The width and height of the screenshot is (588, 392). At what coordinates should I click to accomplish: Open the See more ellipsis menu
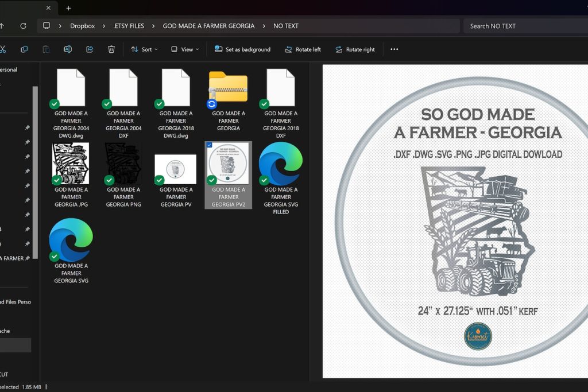(394, 49)
